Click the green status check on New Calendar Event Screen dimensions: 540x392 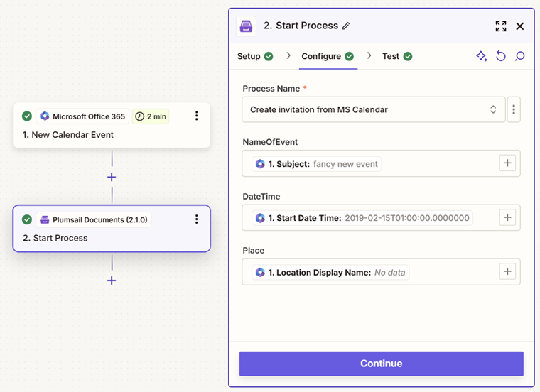tap(27, 116)
